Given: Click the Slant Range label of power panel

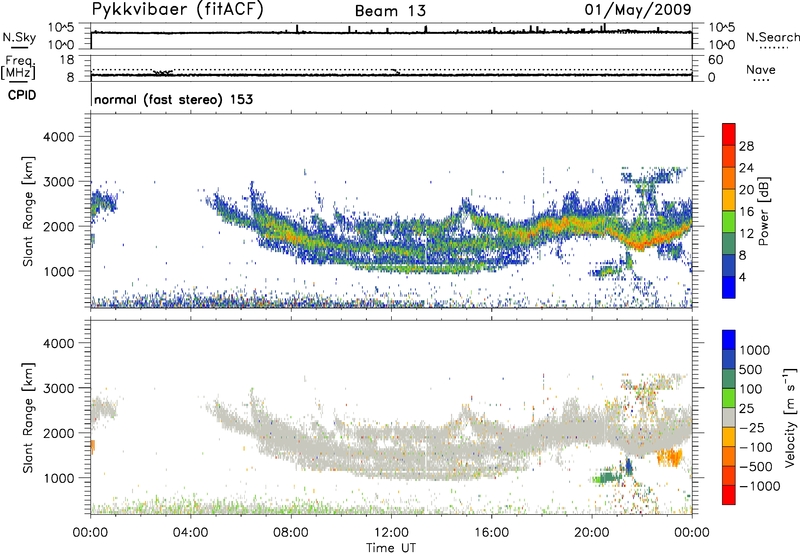Looking at the screenshot, I should coord(28,211).
